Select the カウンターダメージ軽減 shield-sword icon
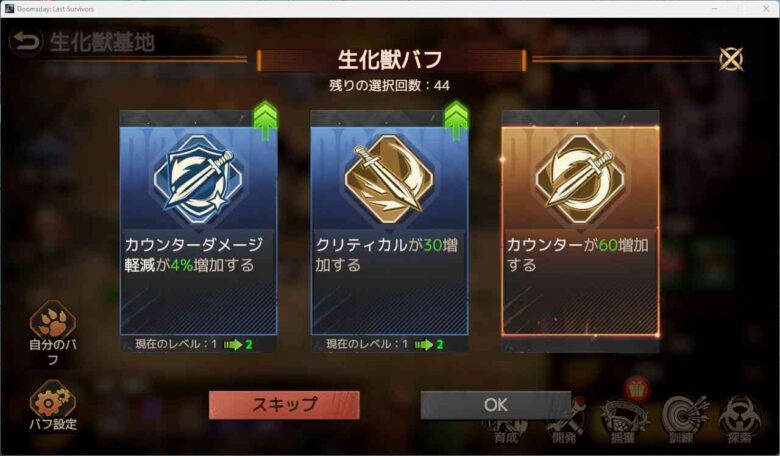 [x=198, y=179]
